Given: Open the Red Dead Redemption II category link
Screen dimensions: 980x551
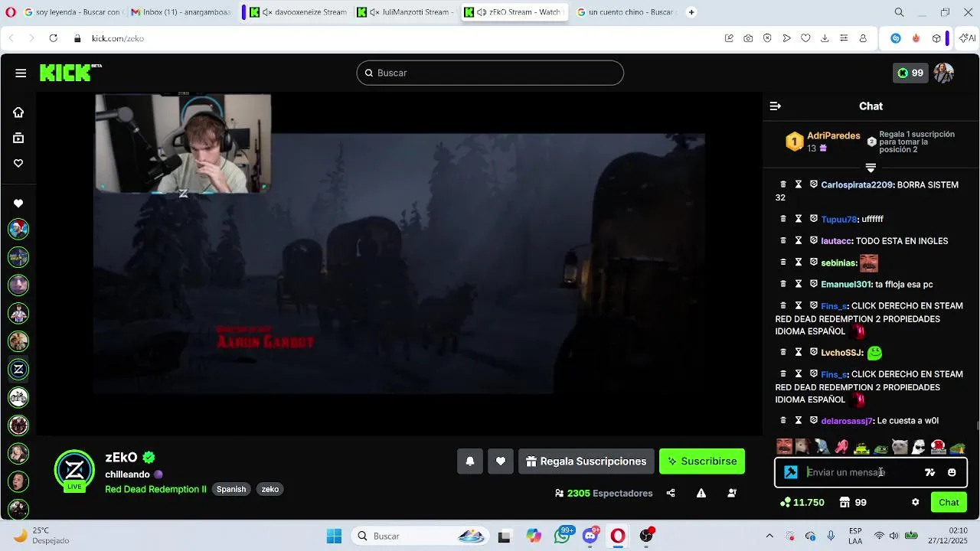Looking at the screenshot, I should coord(155,489).
